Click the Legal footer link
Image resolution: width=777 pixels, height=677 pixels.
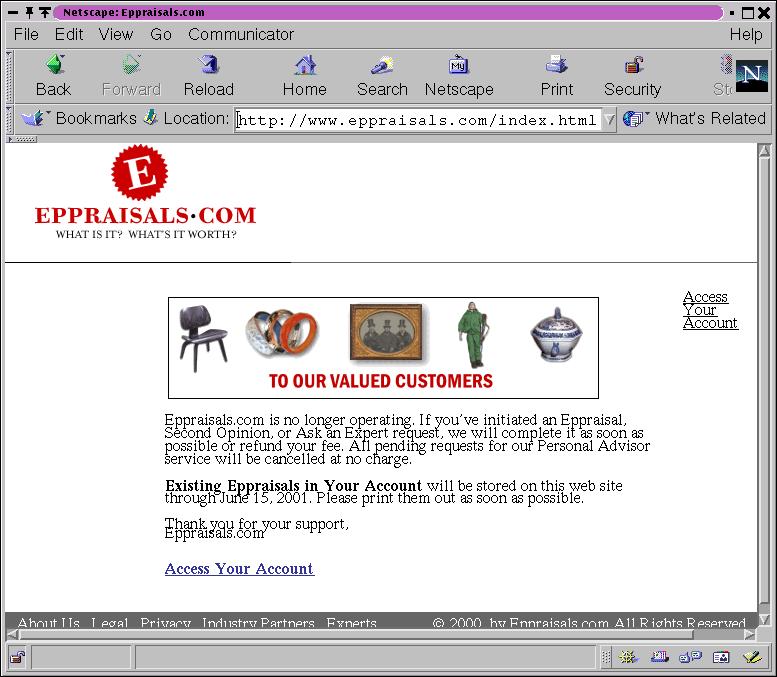pyautogui.click(x=110, y=622)
